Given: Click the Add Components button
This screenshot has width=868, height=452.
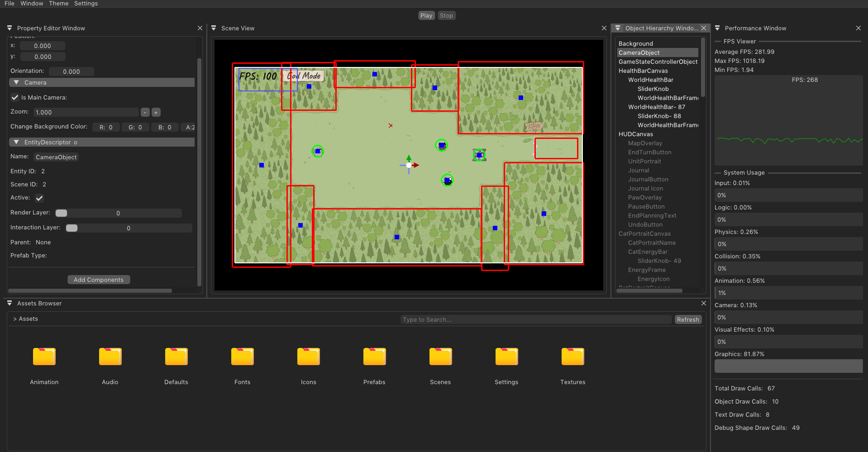Looking at the screenshot, I should [x=99, y=280].
